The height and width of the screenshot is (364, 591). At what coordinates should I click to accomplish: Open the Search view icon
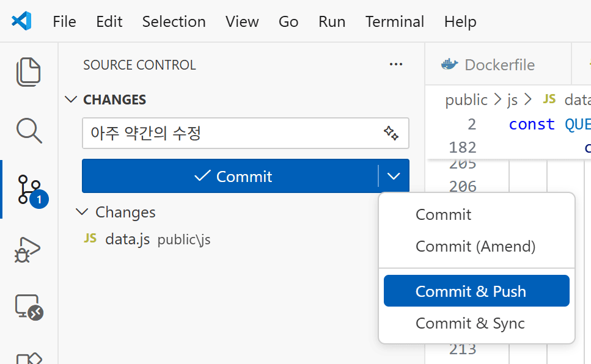click(x=28, y=130)
